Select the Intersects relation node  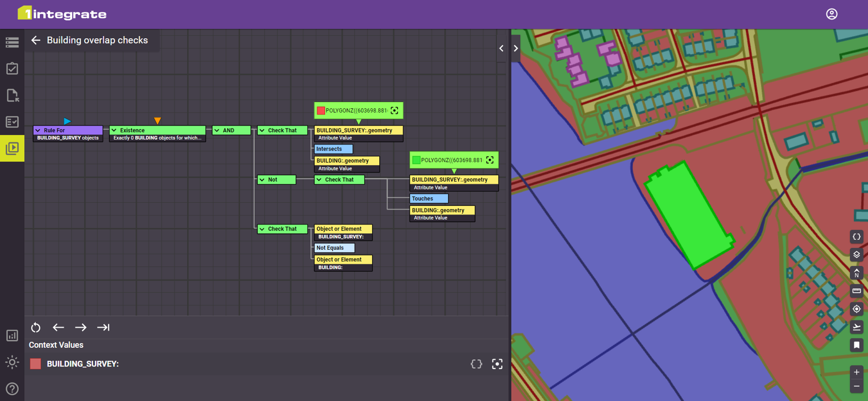(333, 149)
